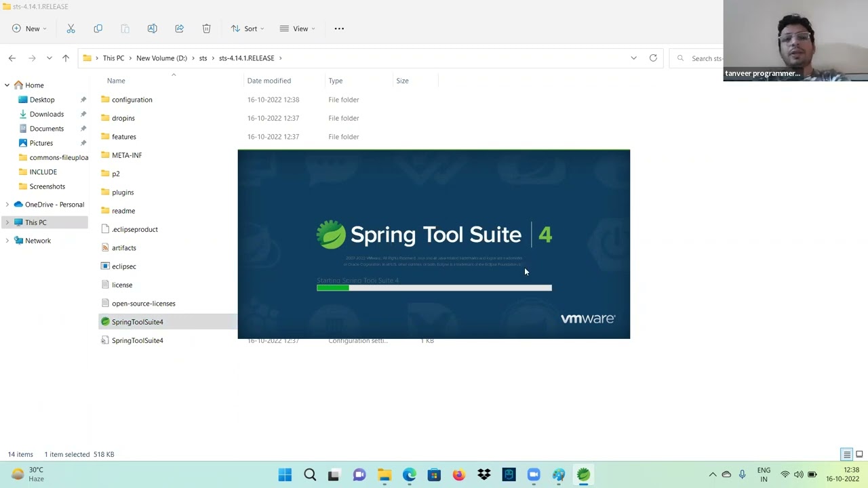
Task: Open Chat app on the taskbar
Action: 359,474
